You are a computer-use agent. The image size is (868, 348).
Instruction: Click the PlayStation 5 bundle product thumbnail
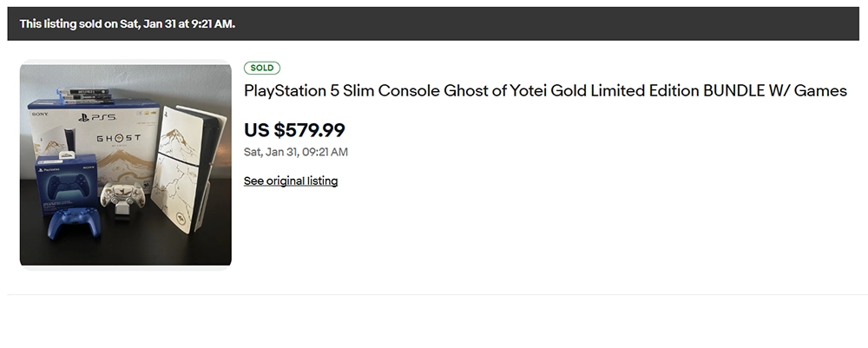click(125, 164)
